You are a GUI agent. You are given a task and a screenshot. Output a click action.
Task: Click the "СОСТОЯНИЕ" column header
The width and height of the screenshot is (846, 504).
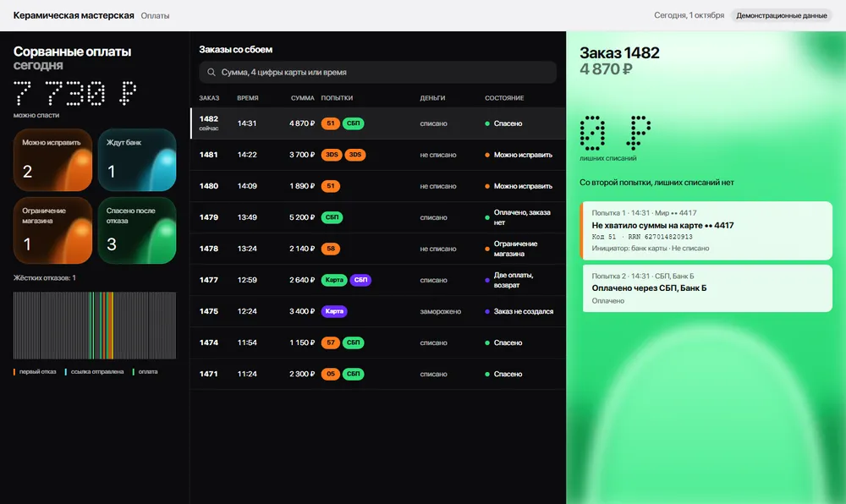[x=504, y=98]
